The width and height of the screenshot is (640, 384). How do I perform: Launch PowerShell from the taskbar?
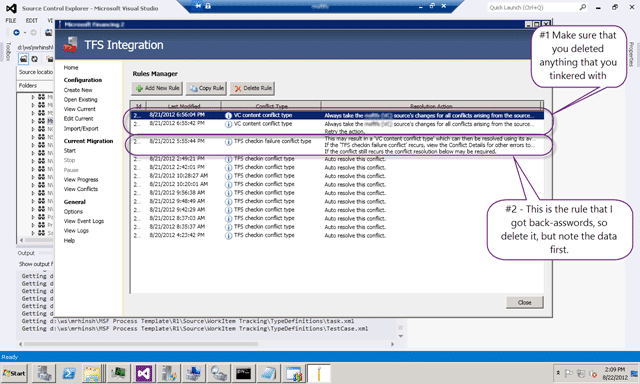[x=69, y=373]
